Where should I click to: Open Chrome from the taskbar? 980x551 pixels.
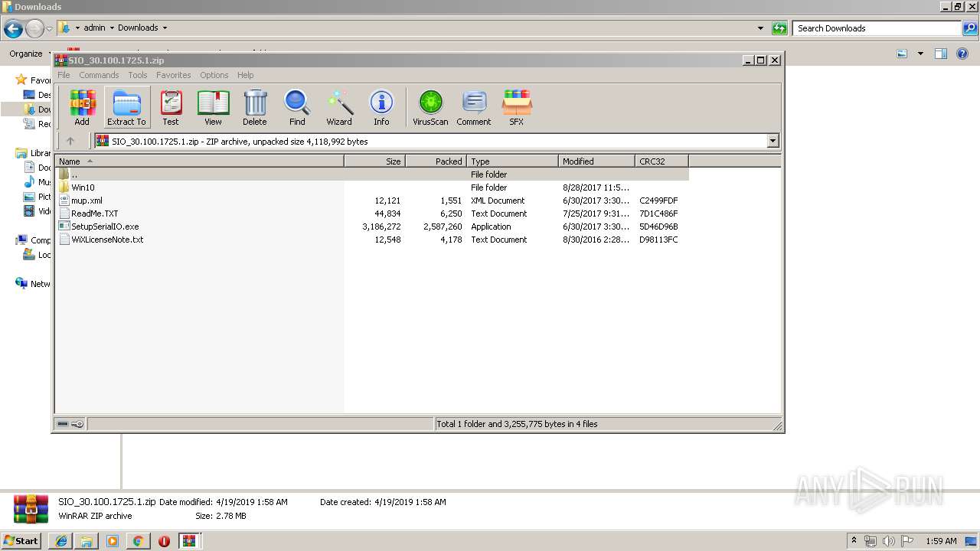(138, 541)
